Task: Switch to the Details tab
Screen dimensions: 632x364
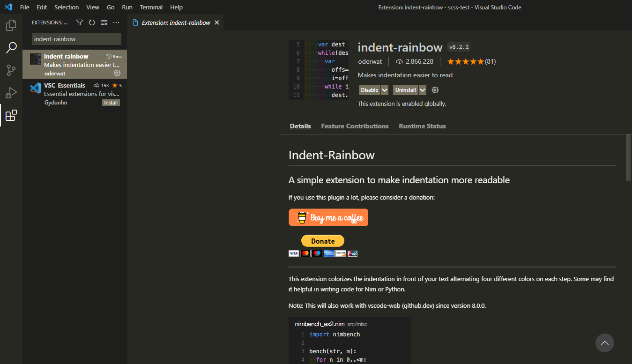Action: point(300,126)
